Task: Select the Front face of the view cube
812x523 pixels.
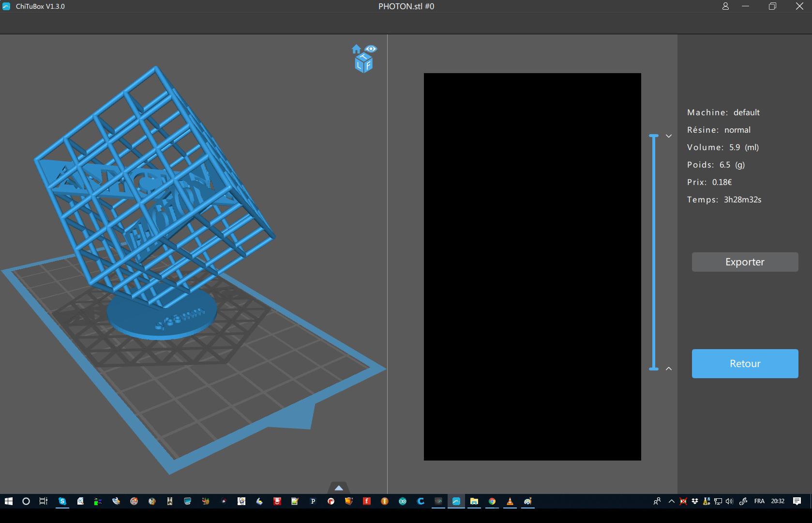Action: 368,66
